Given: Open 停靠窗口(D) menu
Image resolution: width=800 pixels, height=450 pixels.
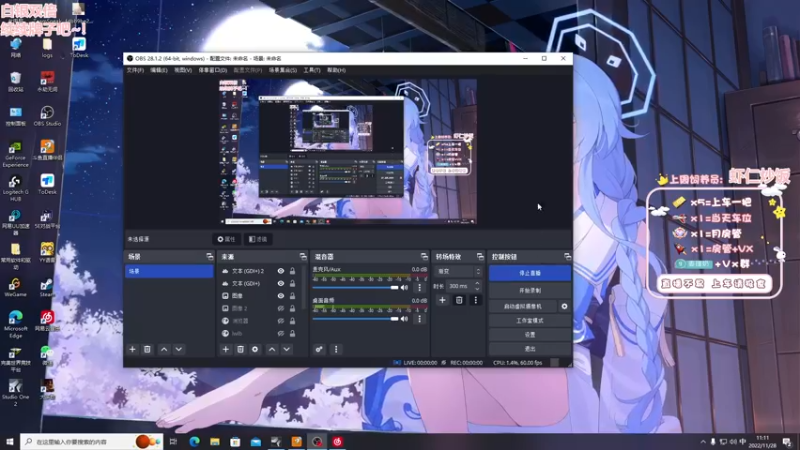Looking at the screenshot, I should (212, 70).
